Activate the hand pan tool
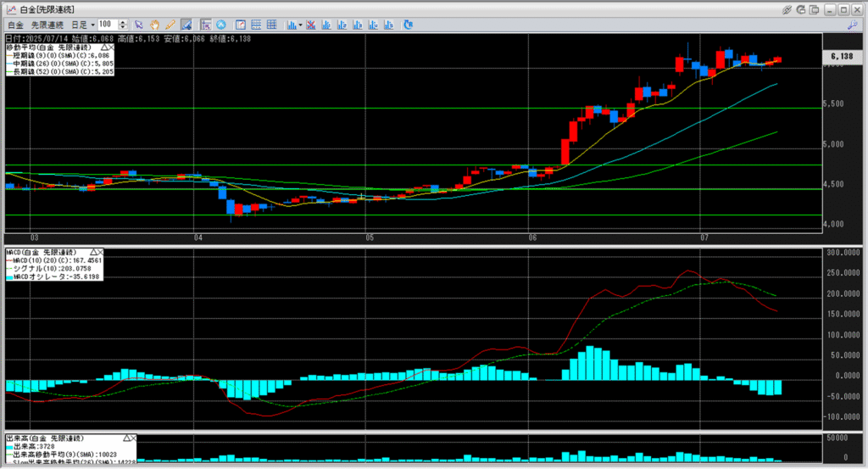 point(154,25)
